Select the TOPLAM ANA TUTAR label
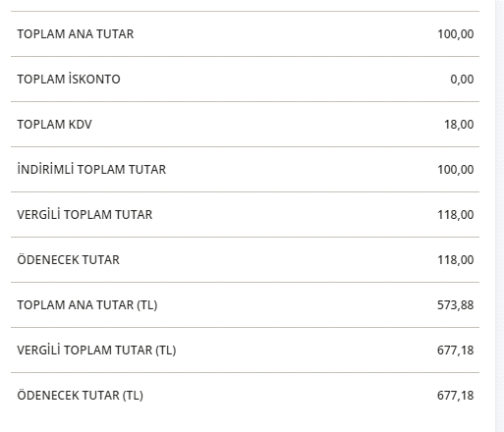Screen dimensions: 504x432 (x=76, y=34)
